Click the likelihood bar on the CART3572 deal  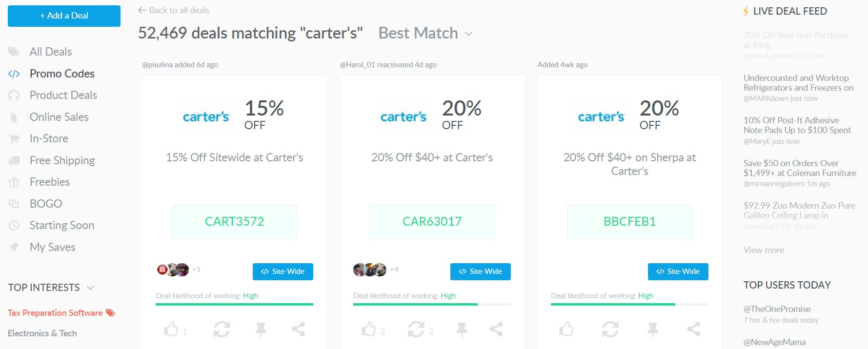point(234,304)
